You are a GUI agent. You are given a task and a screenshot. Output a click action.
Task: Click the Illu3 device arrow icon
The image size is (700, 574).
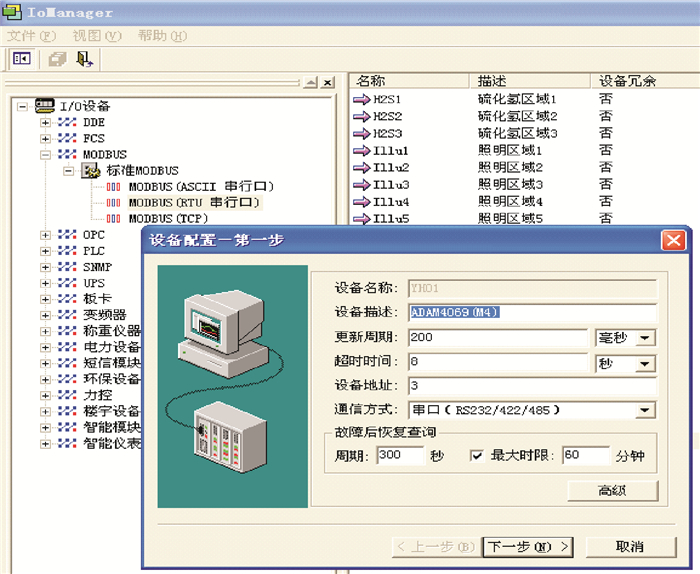click(x=361, y=184)
